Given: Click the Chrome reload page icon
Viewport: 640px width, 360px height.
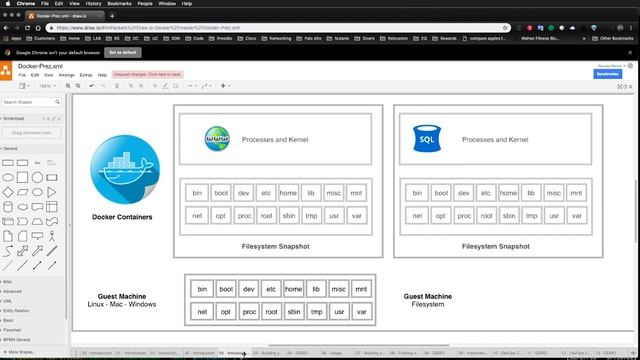Looking at the screenshot, I should [x=27, y=28].
